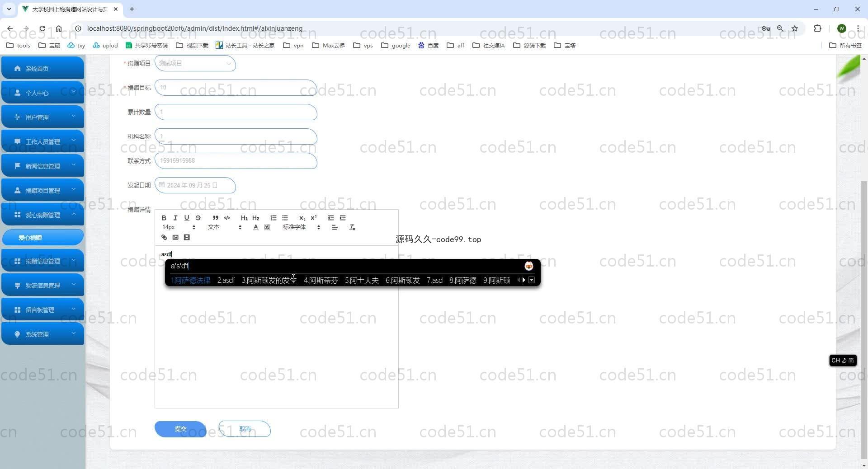This screenshot has height=469, width=868.
Task: Apply subscript formatting
Action: [x=302, y=218]
